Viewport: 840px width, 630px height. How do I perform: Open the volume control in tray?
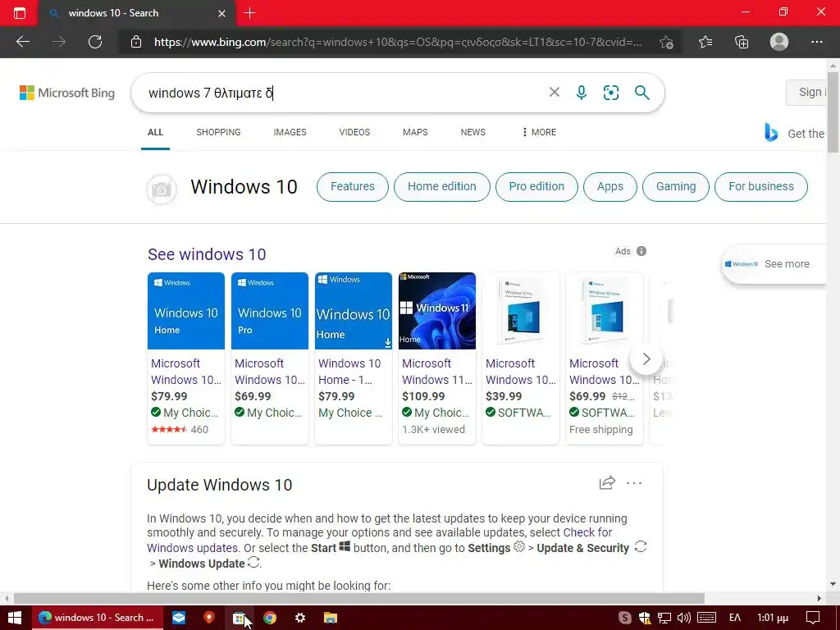point(683,618)
